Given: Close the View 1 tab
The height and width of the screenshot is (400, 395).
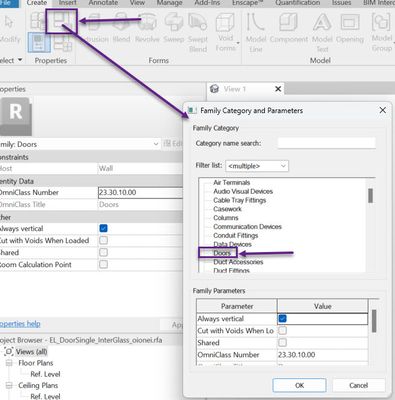Looking at the screenshot, I should pos(278,89).
